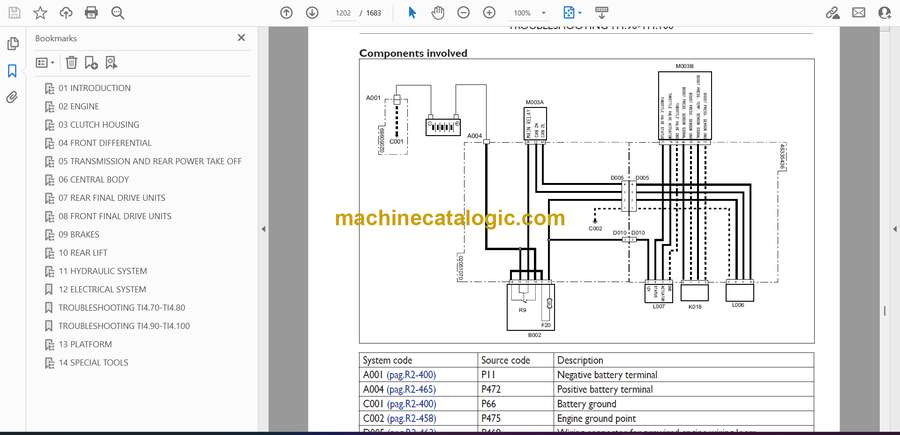This screenshot has width=900, height=435.
Task: Toggle the Page Thumbnails panel
Action: (13, 44)
